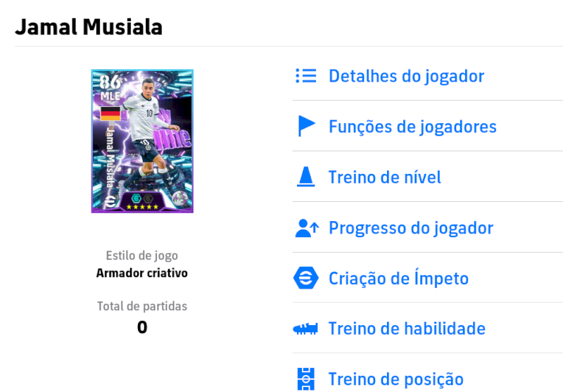Screen dimensions: 563x392
Task: Click the hexagon Ímpeto icon
Action: coord(306,278)
